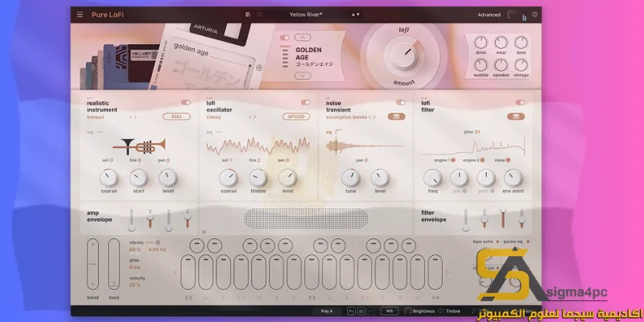Click the lofi filter keyboard icon button

pyautogui.click(x=516, y=117)
